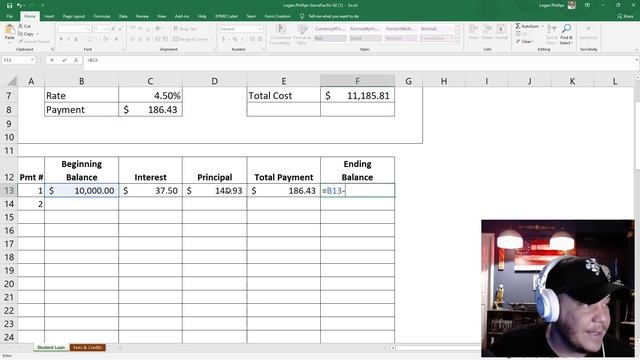Open the Font size dropdown

pos(106,29)
